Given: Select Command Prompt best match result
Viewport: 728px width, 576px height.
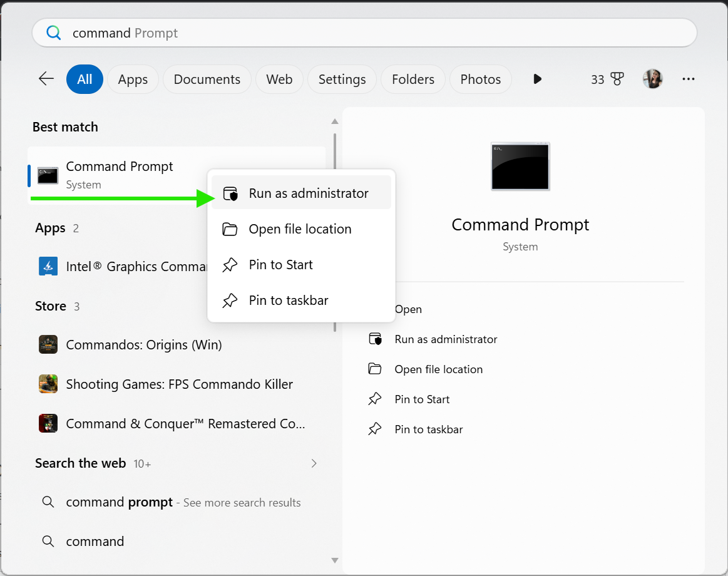Looking at the screenshot, I should pos(177,175).
